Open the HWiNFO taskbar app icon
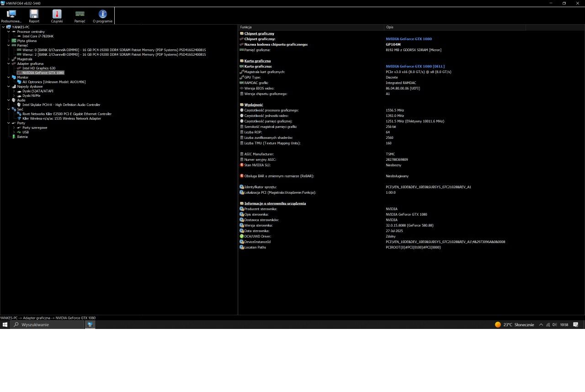 pos(90,324)
